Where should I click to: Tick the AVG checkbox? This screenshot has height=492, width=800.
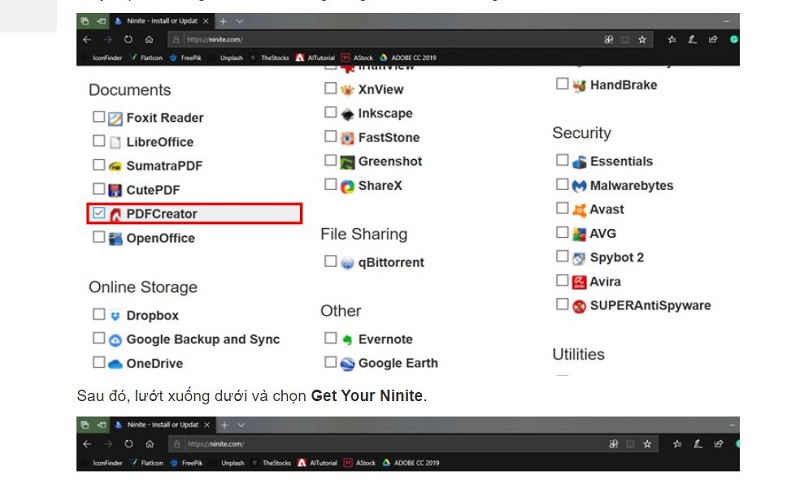point(562,232)
